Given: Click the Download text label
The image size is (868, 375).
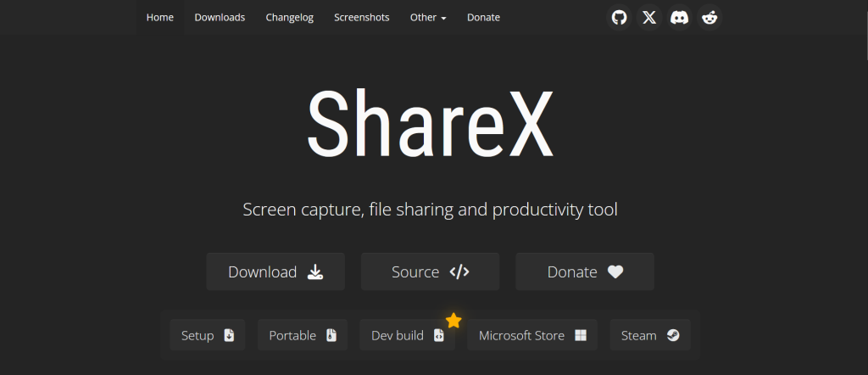Looking at the screenshot, I should (263, 272).
